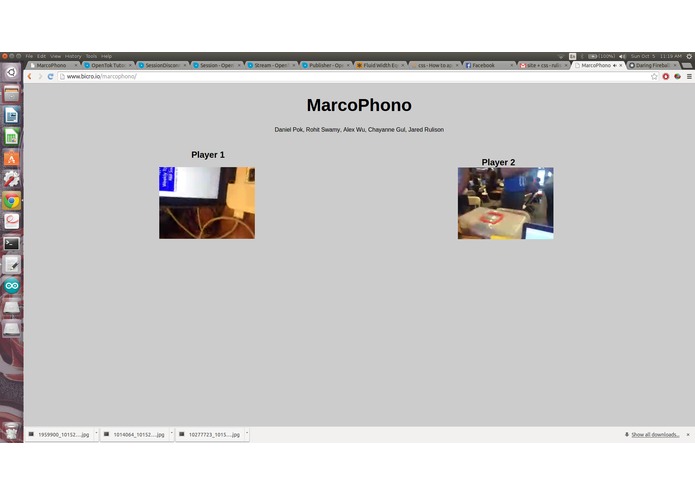
Task: Close the downloads bar
Action: (688, 435)
